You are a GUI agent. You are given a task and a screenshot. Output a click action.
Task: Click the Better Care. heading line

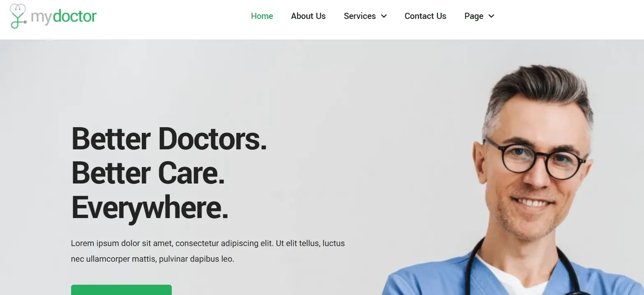point(148,173)
